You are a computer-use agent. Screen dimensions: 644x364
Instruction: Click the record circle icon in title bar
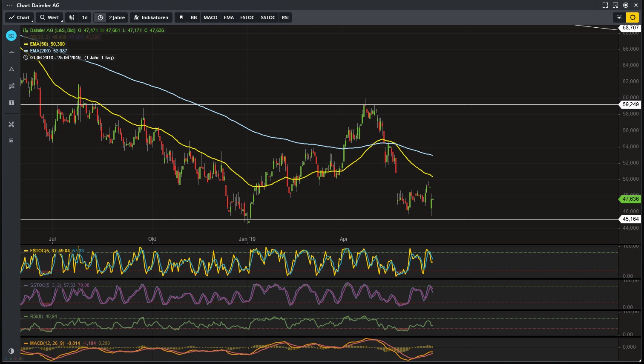pyautogui.click(x=626, y=5)
